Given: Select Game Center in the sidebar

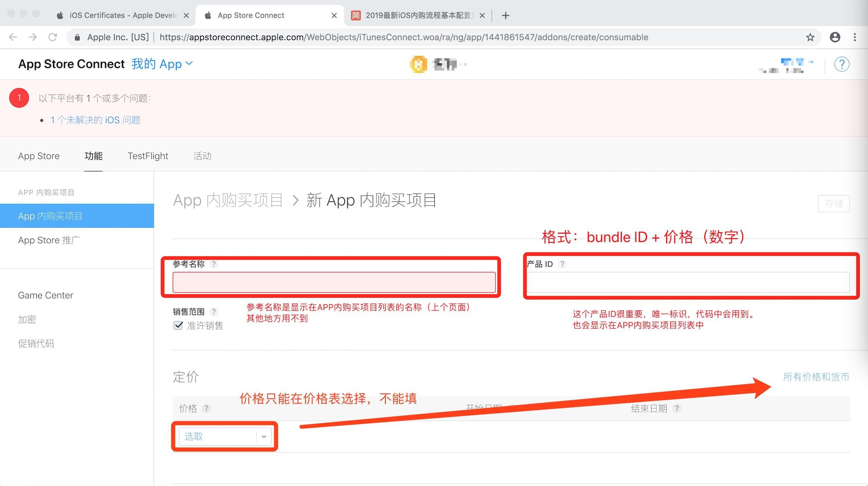Looking at the screenshot, I should tap(45, 295).
